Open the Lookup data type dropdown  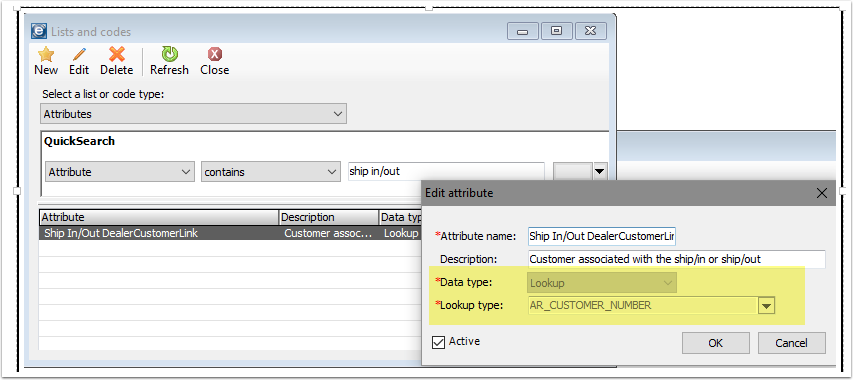click(x=602, y=283)
